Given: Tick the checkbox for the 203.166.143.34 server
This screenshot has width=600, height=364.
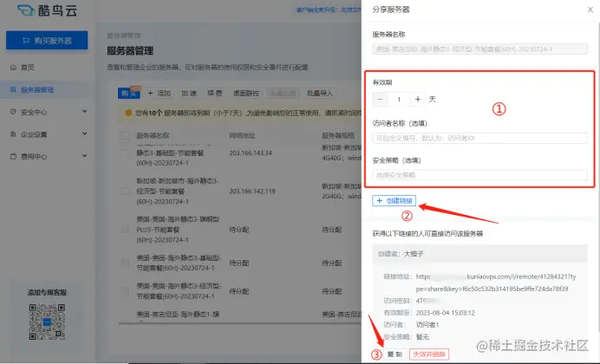Looking at the screenshot, I should 125,153.
